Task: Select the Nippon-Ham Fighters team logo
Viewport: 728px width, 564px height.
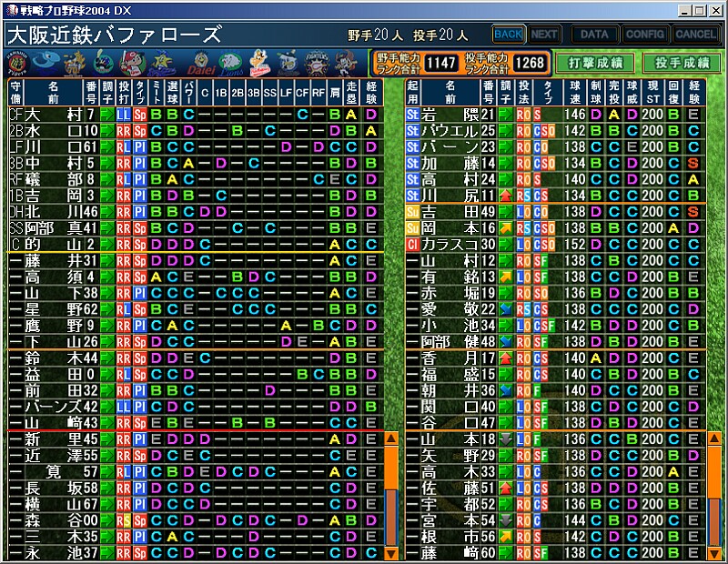Action: [317, 63]
